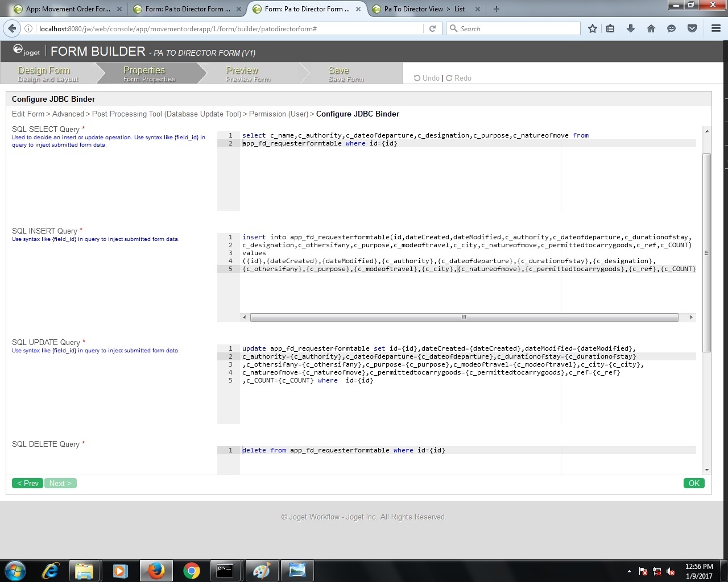
Task: Click the muted volume tray icon
Action: (x=671, y=571)
